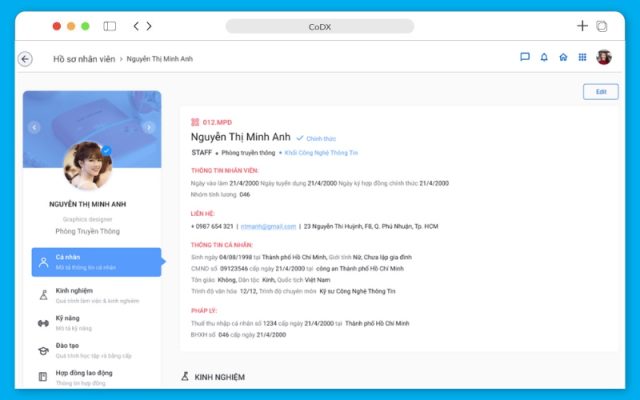Click the back arrow beside Hồ sơ nhân viên

tap(26, 59)
